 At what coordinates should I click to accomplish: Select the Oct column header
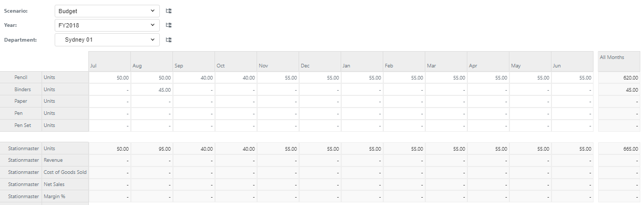[236, 61]
